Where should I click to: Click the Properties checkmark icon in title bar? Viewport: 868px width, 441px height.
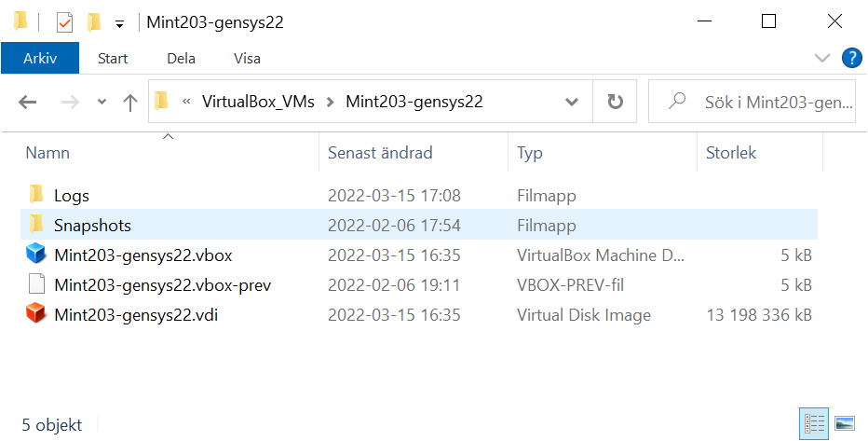pos(65,22)
